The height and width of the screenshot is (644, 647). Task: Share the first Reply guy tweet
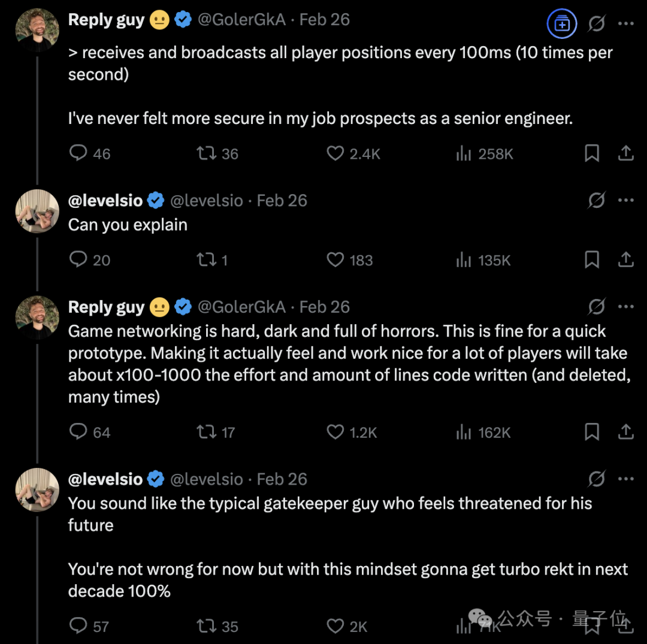click(x=626, y=153)
